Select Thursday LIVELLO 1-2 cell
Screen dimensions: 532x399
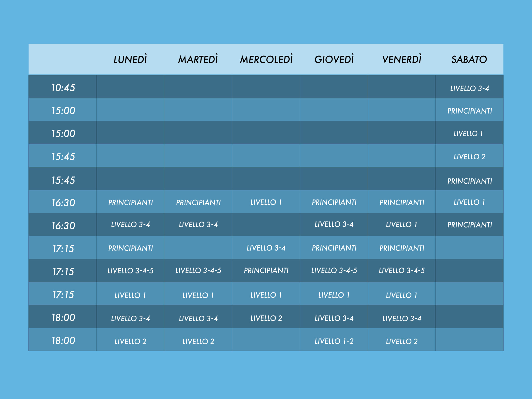pyautogui.click(x=334, y=341)
